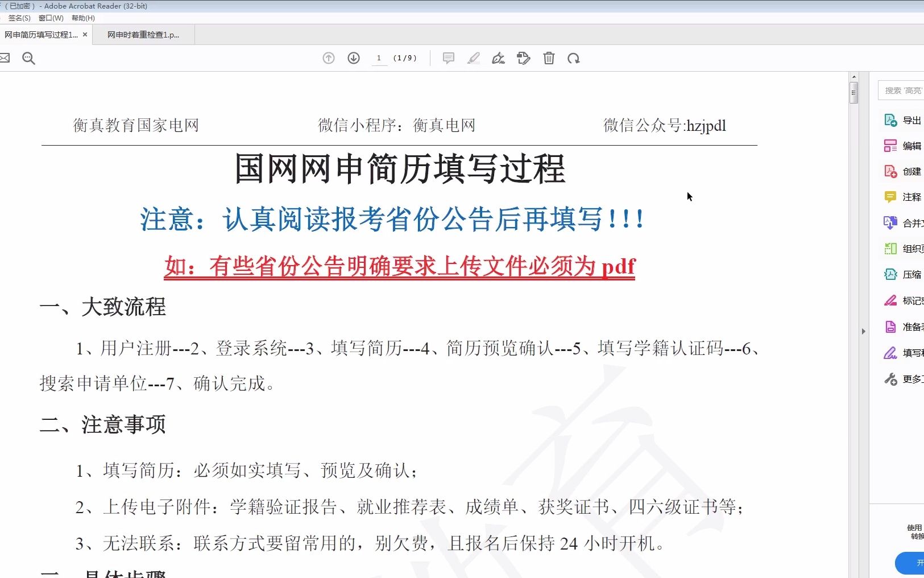Open the 注释 comment tool
The width and height of the screenshot is (924, 578).
click(903, 197)
